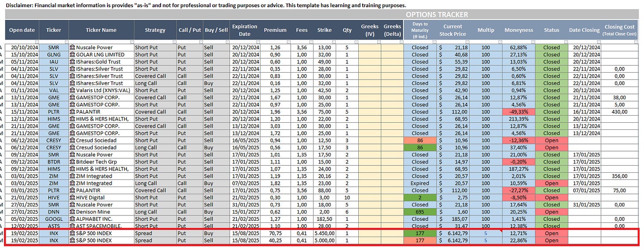Select the 5.000,00 strike cell

pos(325,241)
